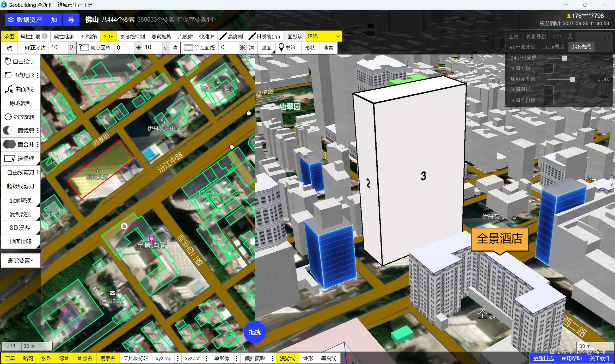
Task: Switch to the GLTF model tab
Action: coord(553,47)
